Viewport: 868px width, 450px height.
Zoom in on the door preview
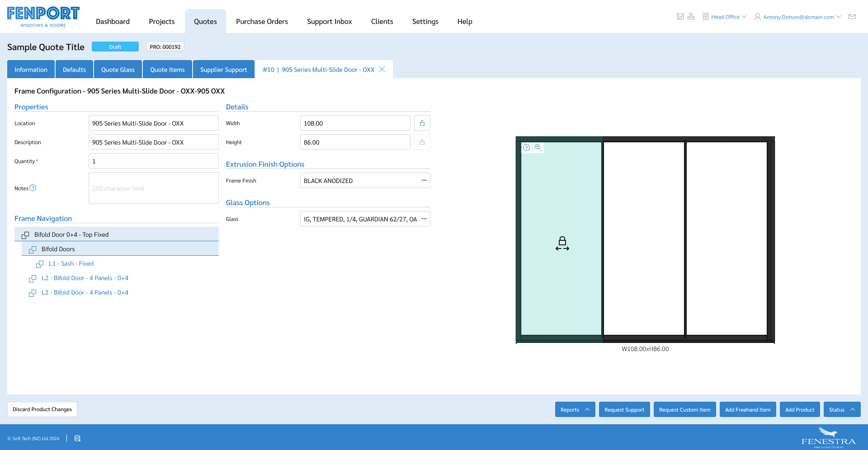(538, 148)
